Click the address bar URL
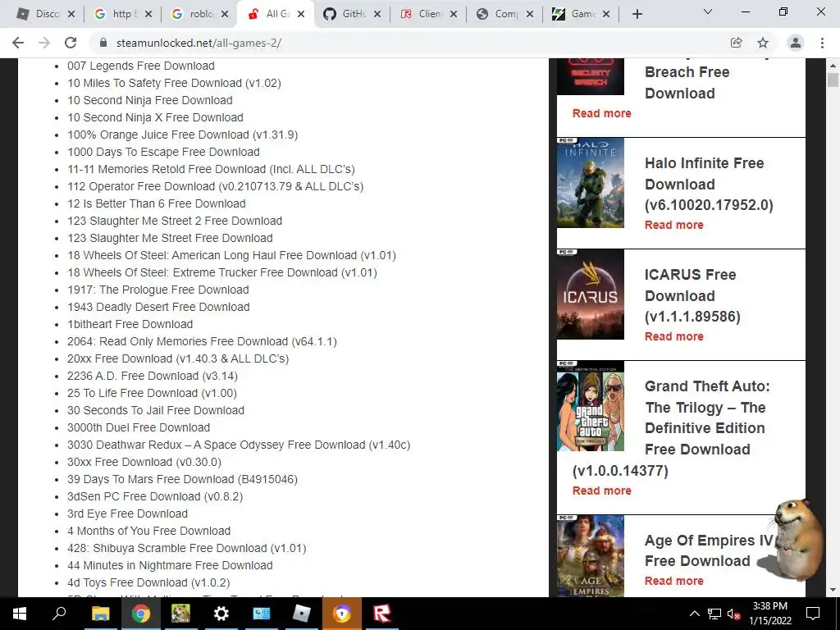Image resolution: width=840 pixels, height=630 pixels. (199, 43)
